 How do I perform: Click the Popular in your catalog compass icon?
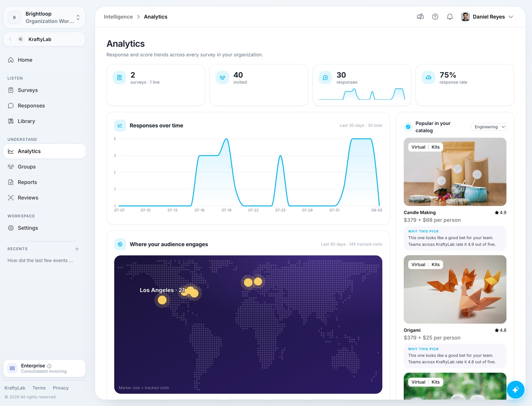(x=408, y=127)
